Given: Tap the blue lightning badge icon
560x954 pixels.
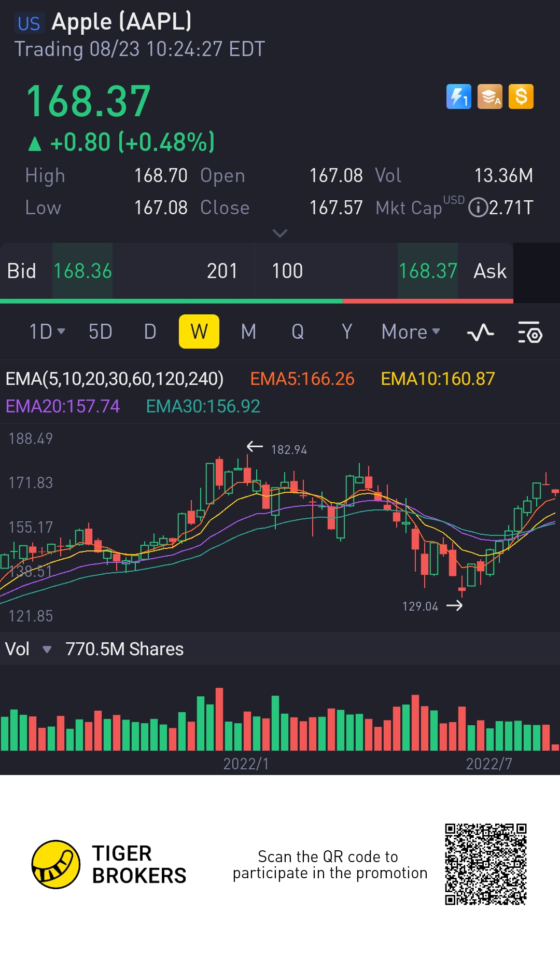Looking at the screenshot, I should (459, 96).
